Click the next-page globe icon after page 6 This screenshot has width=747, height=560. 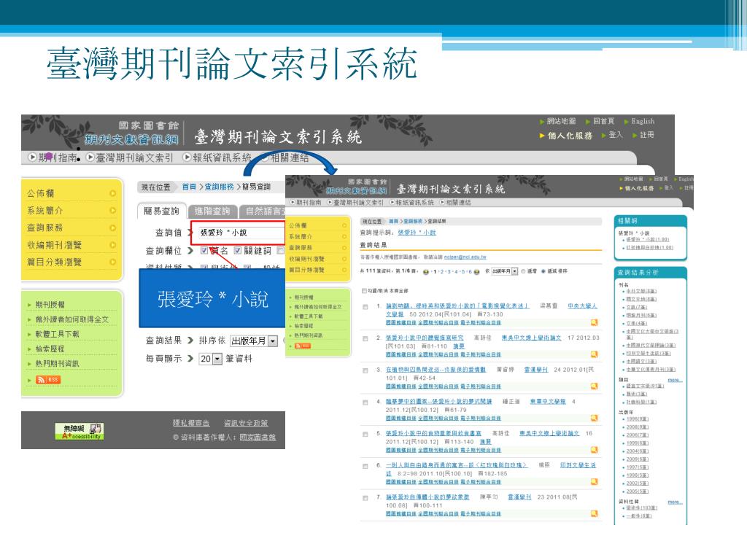476,271
